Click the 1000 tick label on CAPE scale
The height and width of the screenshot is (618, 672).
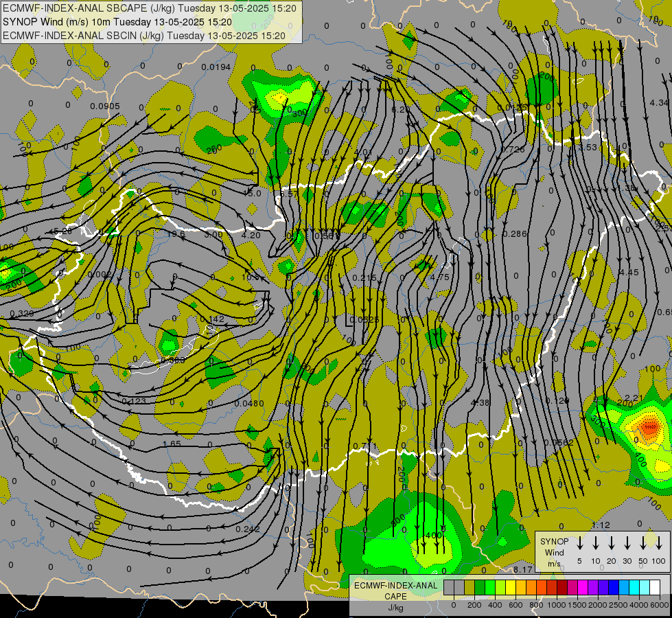coord(556,605)
